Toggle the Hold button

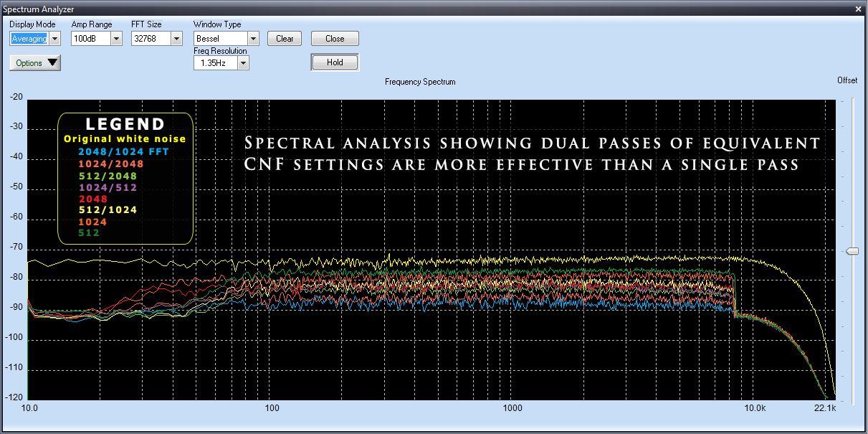pos(335,62)
